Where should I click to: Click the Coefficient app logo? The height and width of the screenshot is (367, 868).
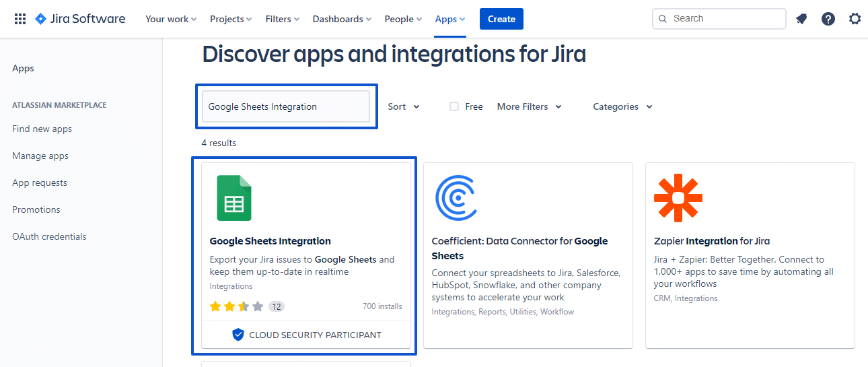tap(456, 198)
